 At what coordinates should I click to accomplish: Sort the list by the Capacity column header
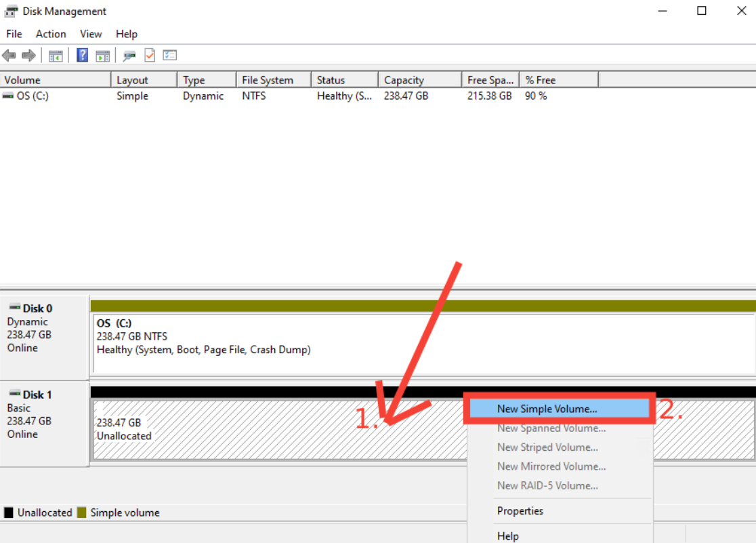coord(404,80)
